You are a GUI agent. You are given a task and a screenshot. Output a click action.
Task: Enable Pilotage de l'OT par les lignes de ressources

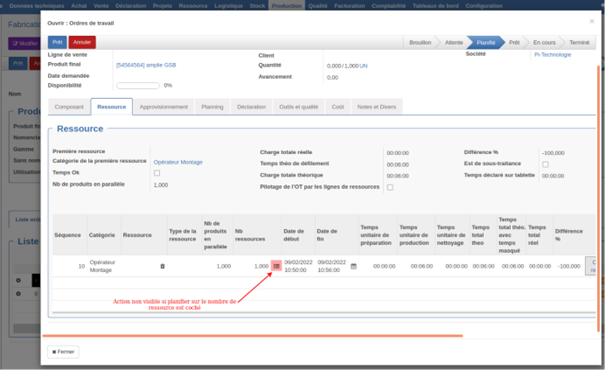click(390, 188)
